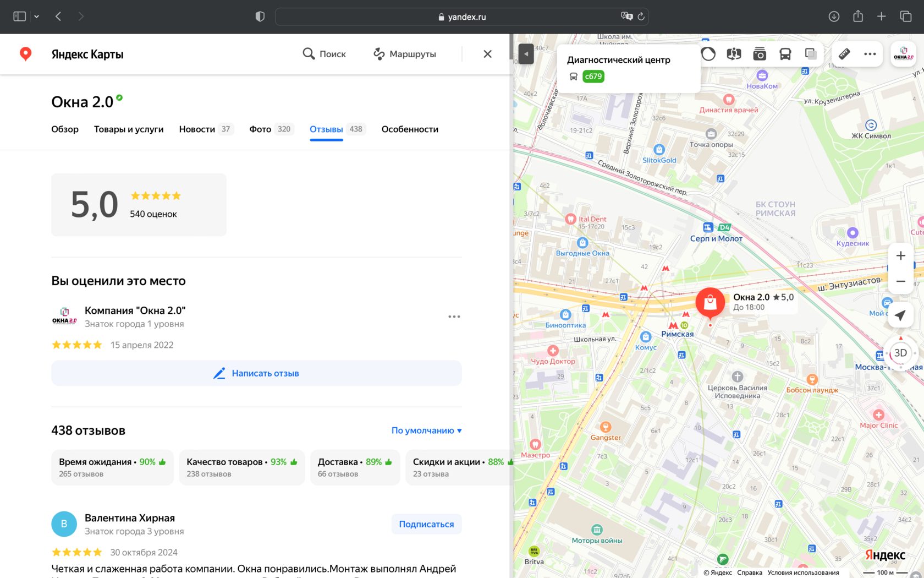Switch the map to 3D view
The image size is (924, 578).
click(x=900, y=353)
